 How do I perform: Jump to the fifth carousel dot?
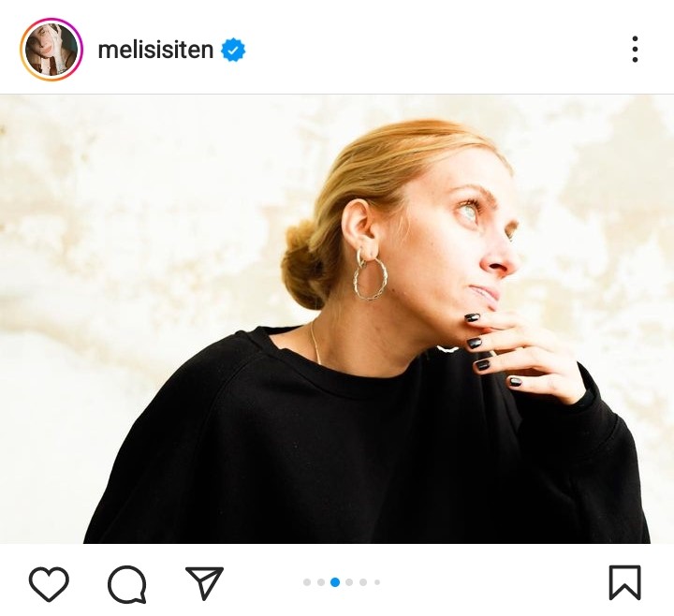click(x=363, y=582)
